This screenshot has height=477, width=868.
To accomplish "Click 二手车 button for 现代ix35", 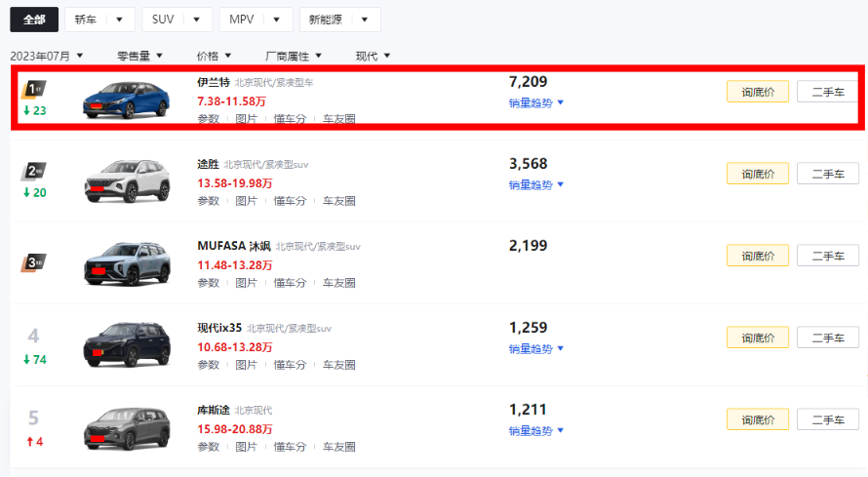I will (828, 338).
